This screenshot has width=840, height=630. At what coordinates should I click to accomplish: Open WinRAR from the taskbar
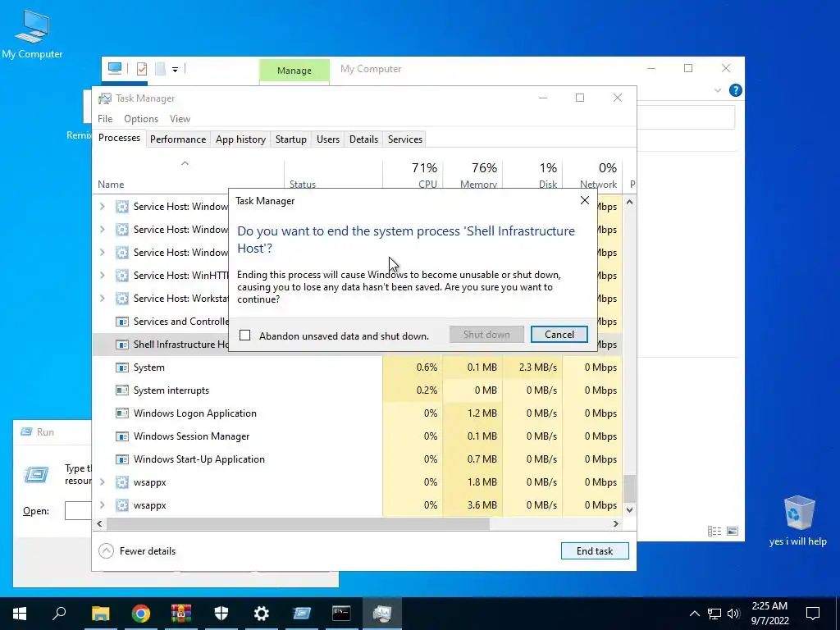pos(181,614)
